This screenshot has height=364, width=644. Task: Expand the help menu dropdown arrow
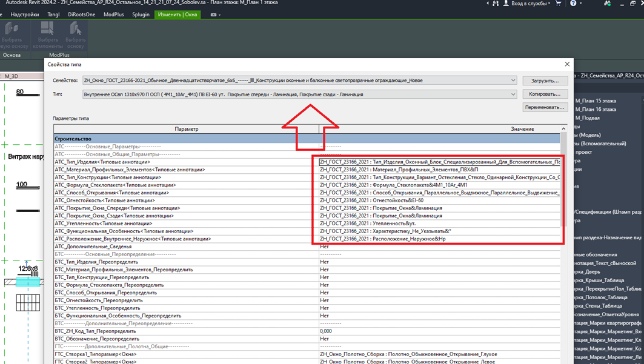(x=580, y=3)
